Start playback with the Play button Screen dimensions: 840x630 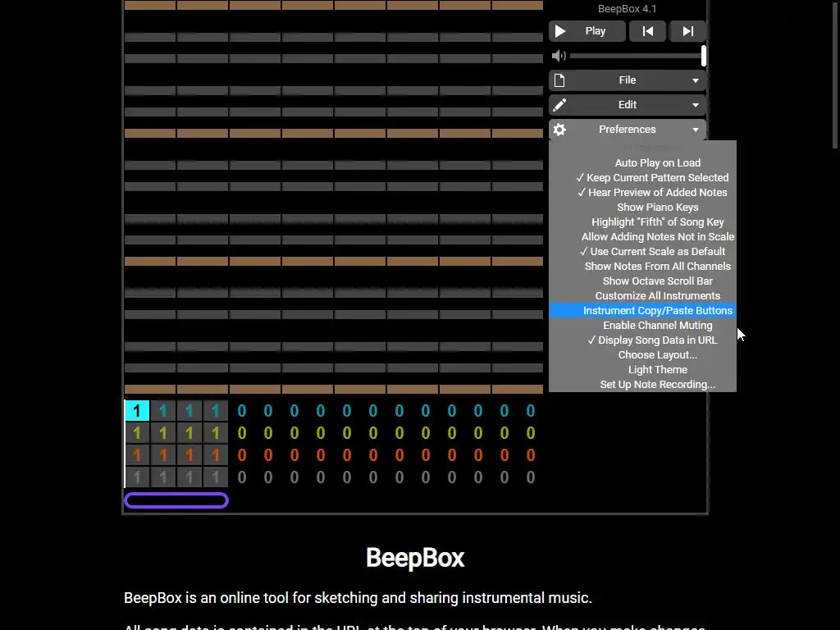point(587,31)
